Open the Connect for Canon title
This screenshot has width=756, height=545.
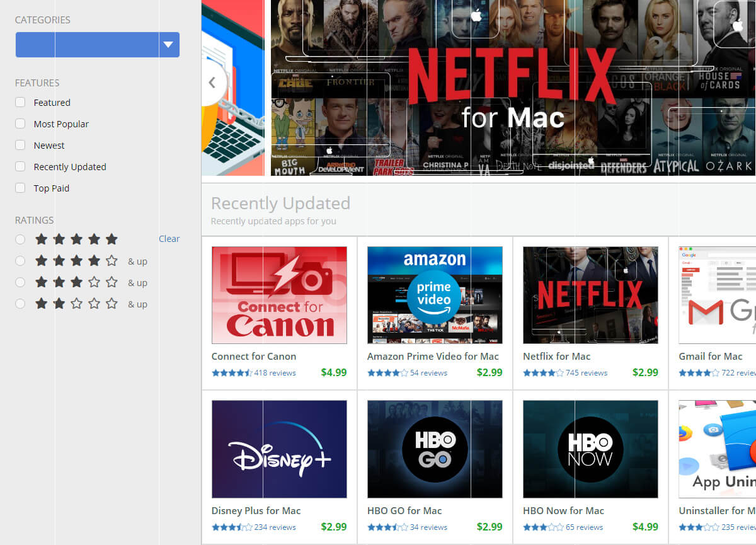click(254, 357)
